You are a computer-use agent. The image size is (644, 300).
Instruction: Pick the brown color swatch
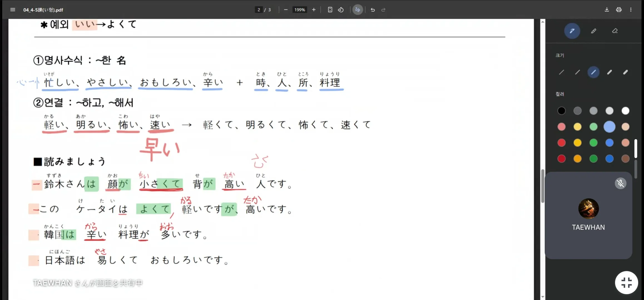tap(625, 159)
